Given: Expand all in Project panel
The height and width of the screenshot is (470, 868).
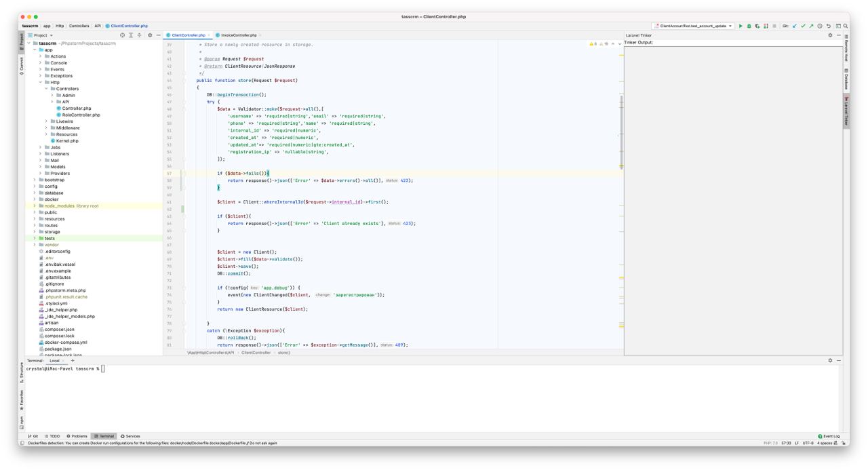Looking at the screenshot, I should (131, 35).
